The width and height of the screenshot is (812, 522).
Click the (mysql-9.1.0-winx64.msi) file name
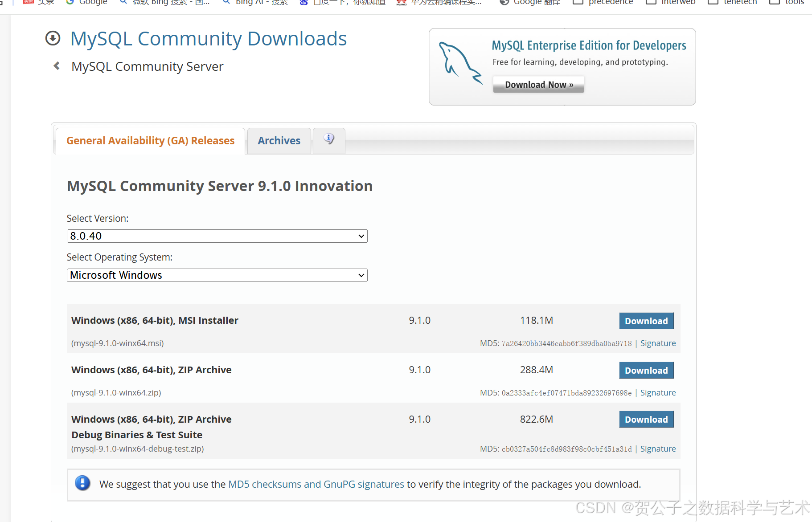[x=118, y=343]
